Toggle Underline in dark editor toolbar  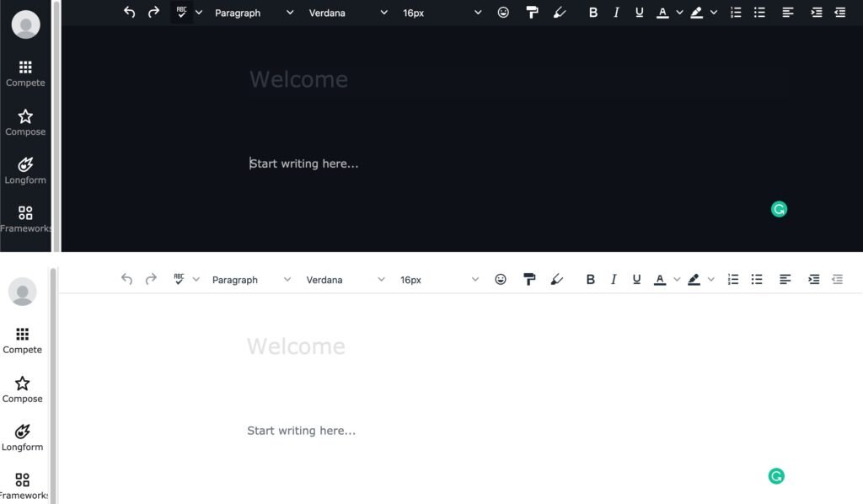click(x=639, y=12)
